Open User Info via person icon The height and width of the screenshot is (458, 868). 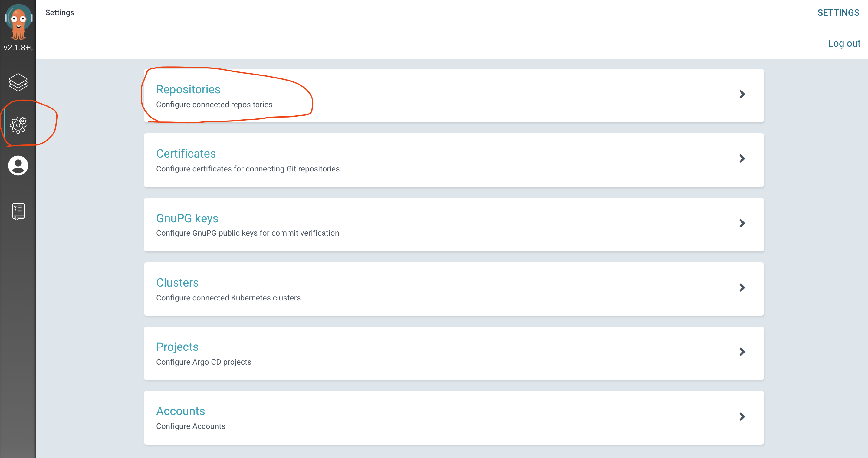(18, 166)
